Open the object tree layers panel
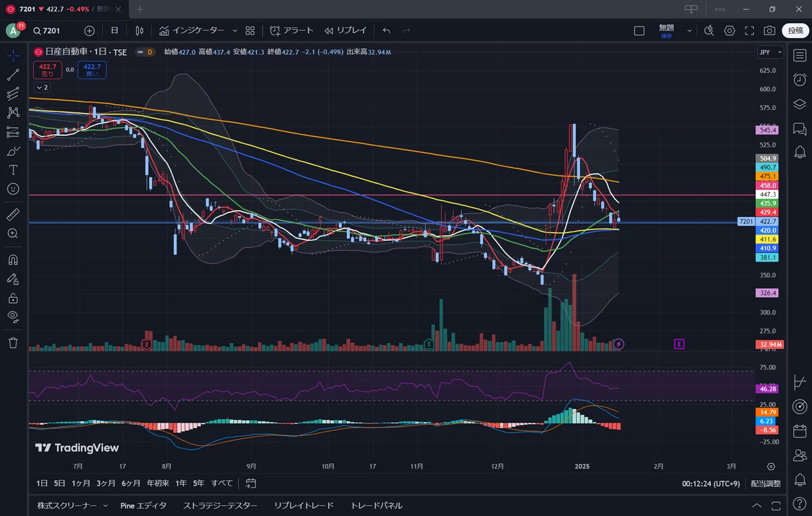Viewport: 812px width, 516px height. 800,104
